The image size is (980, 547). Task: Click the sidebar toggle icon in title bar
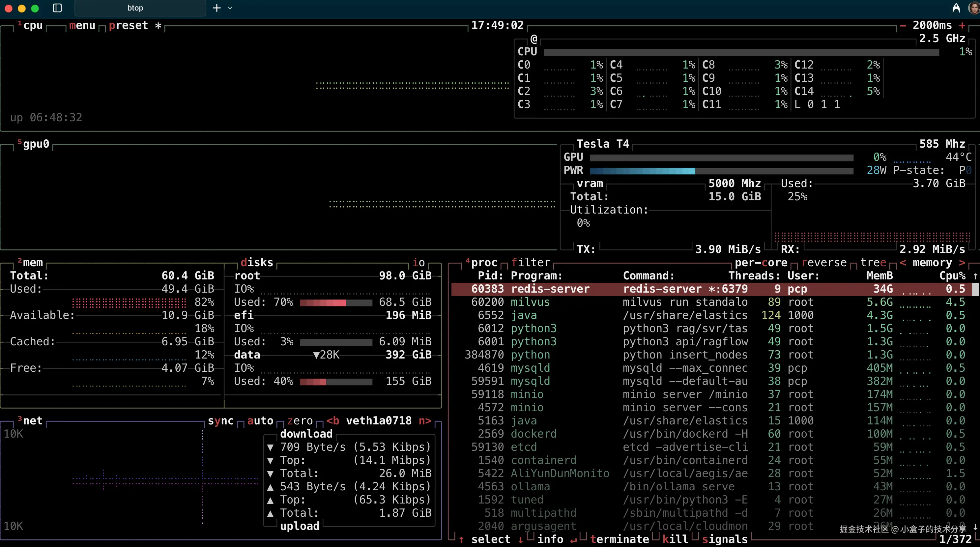57,8
